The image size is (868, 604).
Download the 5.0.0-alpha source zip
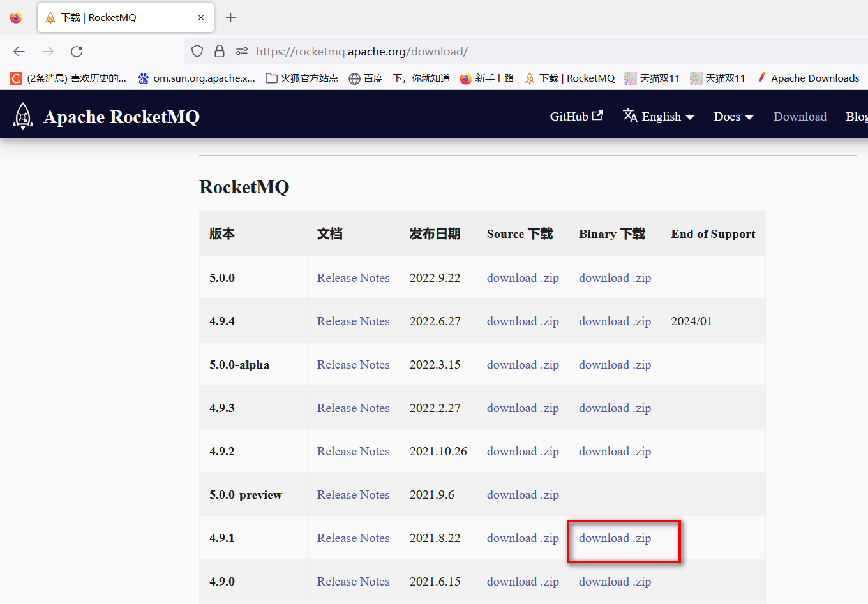(x=523, y=365)
